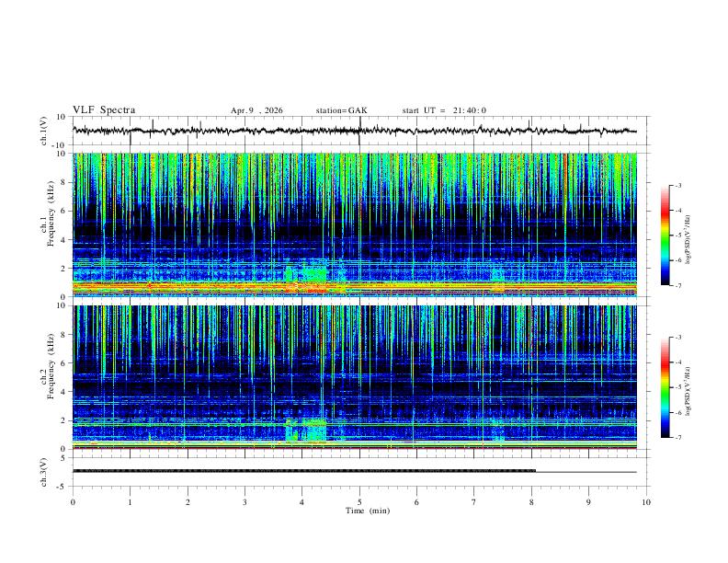Image resolution: width=728 pixels, height=563 pixels.
Task: Click the ch.2 'Frequency (kHz)' axis label
Action: point(51,366)
